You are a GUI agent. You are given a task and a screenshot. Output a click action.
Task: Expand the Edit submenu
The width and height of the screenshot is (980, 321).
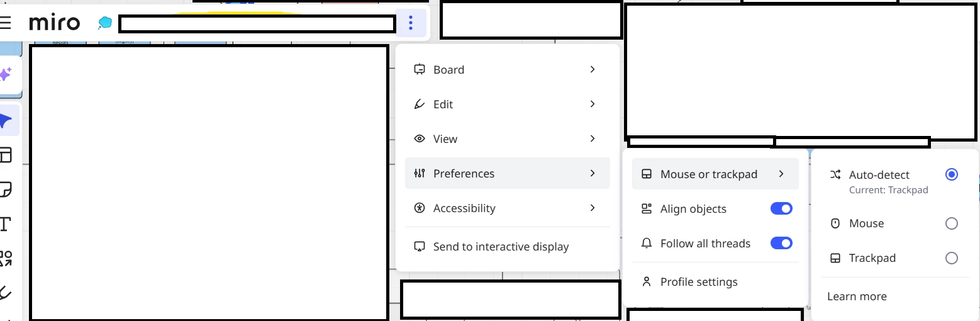tap(507, 104)
